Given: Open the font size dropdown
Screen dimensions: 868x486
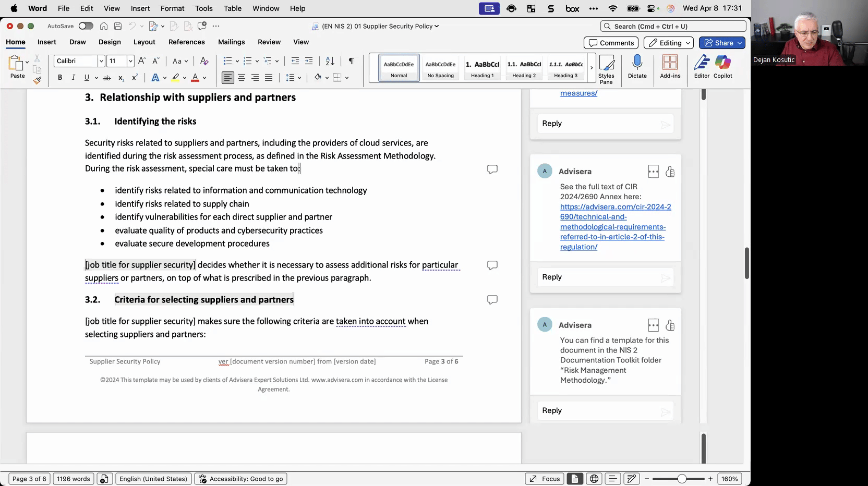Looking at the screenshot, I should [x=130, y=61].
